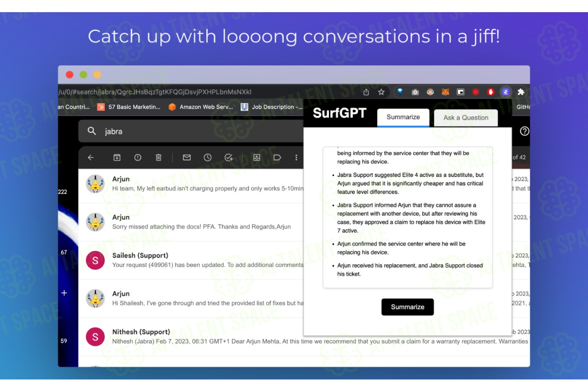Open Arjun's 'Sorry missed attaching the docs' email
This screenshot has width=588, height=392.
point(191,222)
